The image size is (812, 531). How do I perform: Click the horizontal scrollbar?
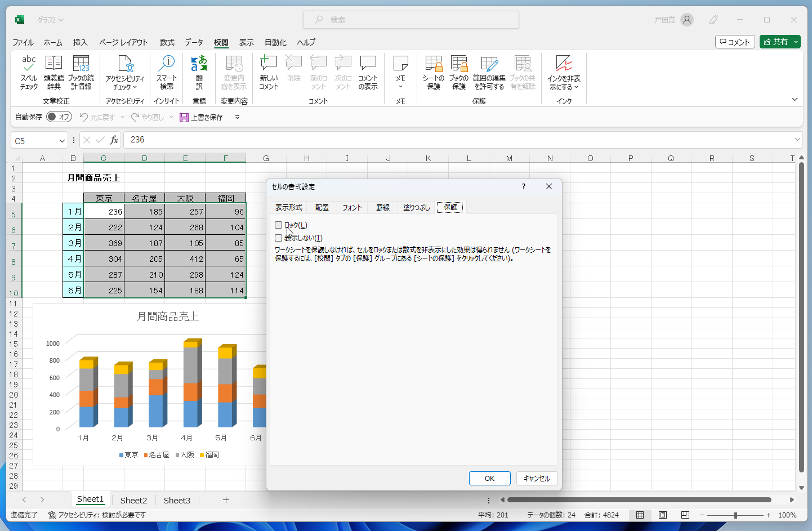coord(639,499)
